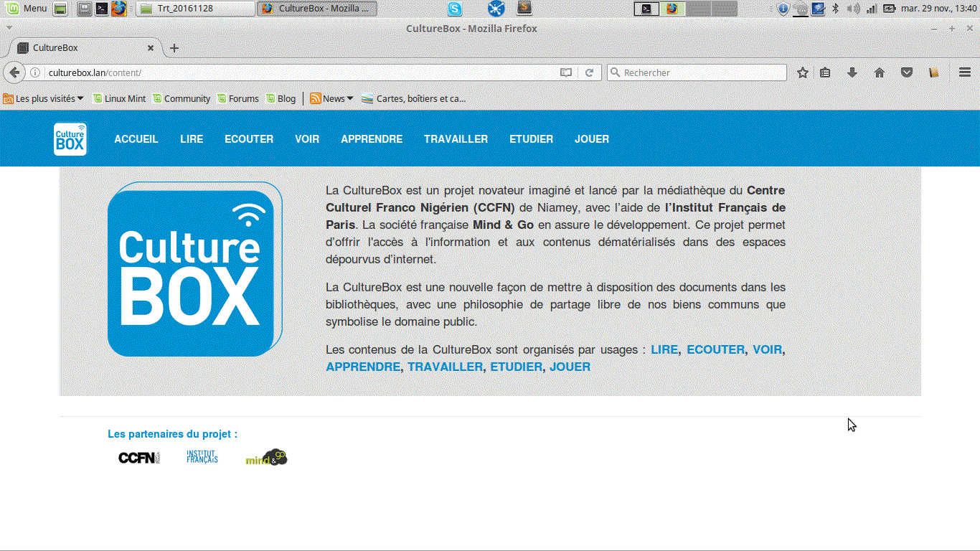980x551 pixels.
Task: Go to ACCUEIL in the navigation bar
Action: (136, 139)
